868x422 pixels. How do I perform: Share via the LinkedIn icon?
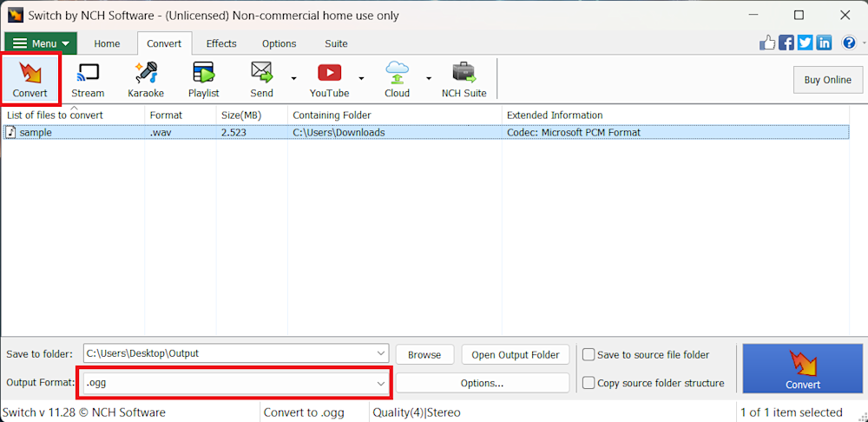(824, 43)
